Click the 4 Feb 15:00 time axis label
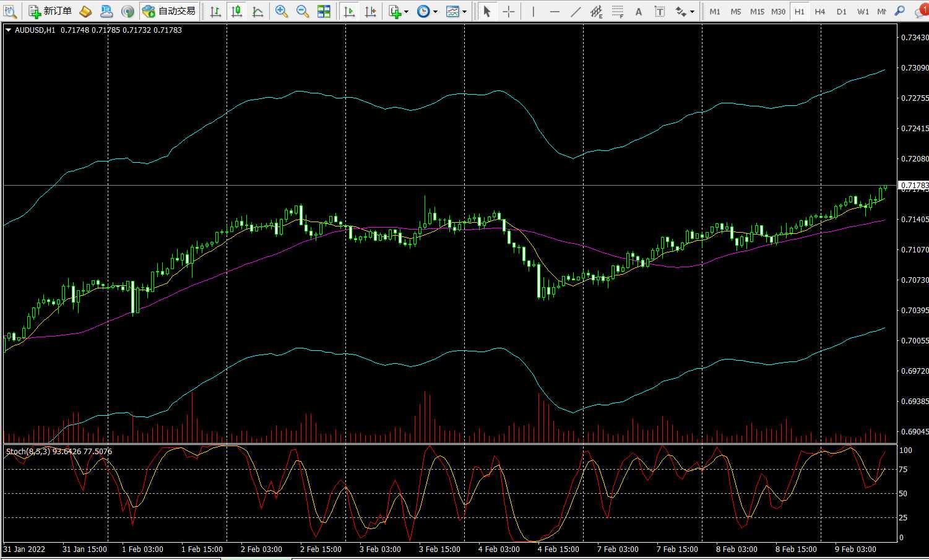This screenshot has width=929, height=560. (x=558, y=549)
